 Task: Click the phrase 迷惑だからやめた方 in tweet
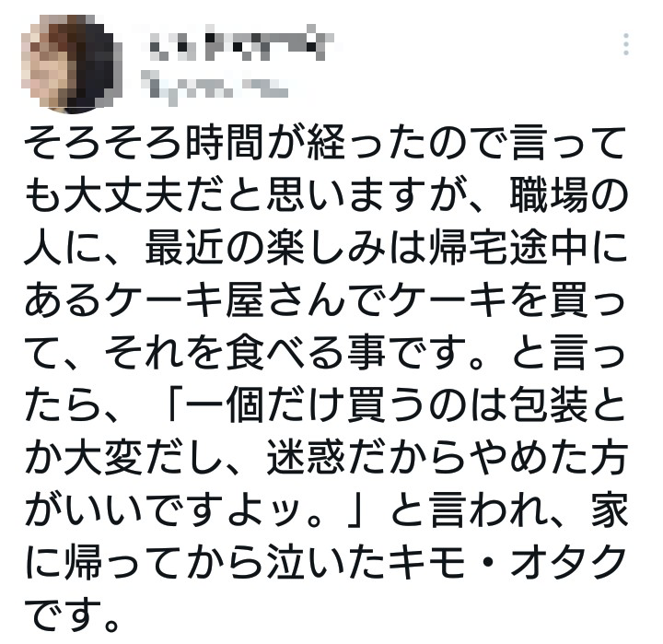point(447,458)
